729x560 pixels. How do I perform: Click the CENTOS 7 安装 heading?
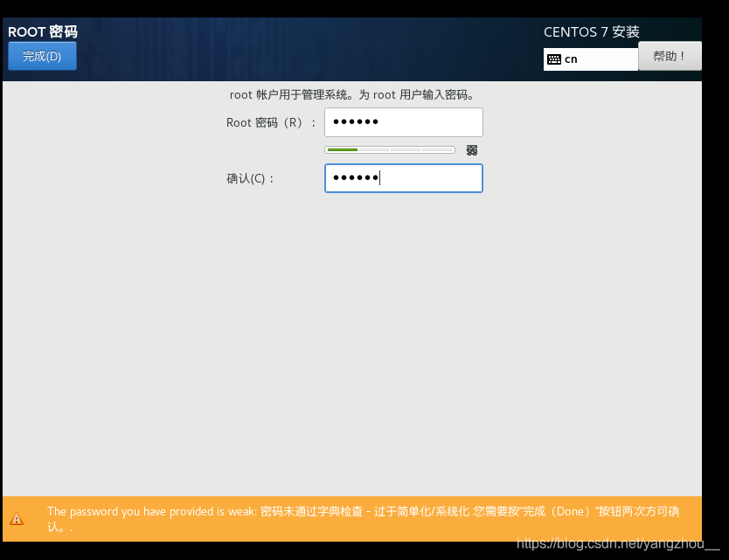click(592, 31)
